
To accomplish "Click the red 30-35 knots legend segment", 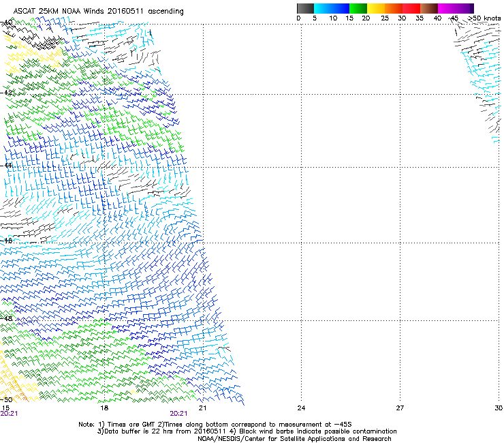I will (411, 8).
